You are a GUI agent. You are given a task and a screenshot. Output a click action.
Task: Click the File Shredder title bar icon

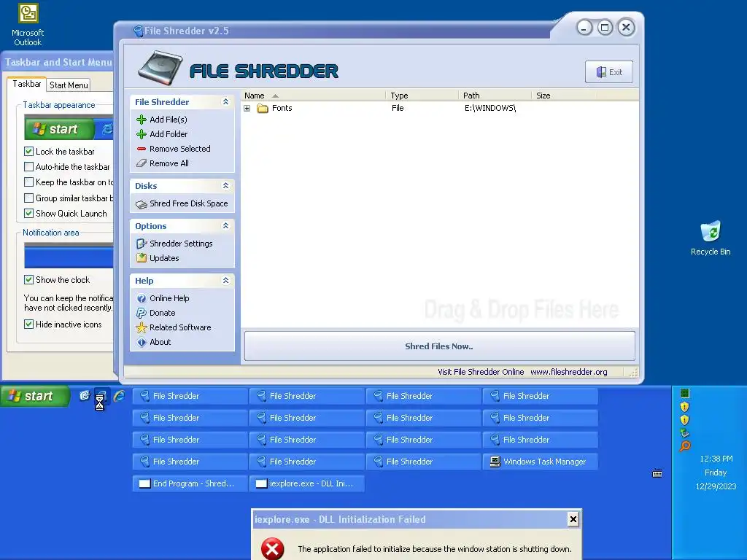coord(138,31)
